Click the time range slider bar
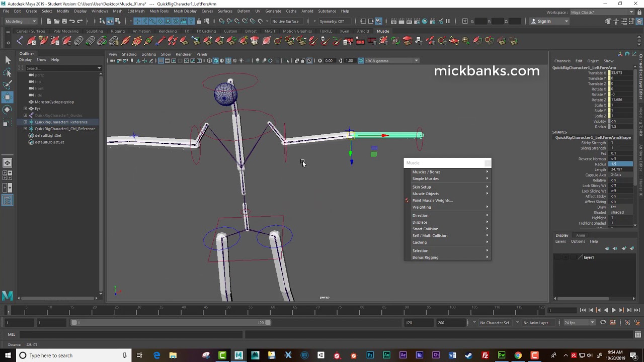Screen dimensions: 644x362 [x=171, y=323]
